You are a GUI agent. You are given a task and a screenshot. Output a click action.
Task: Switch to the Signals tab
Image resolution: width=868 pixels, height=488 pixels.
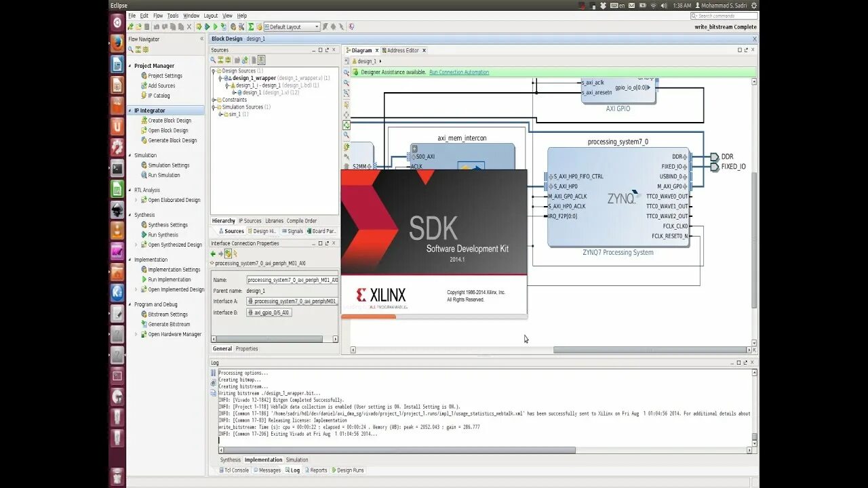[292, 231]
